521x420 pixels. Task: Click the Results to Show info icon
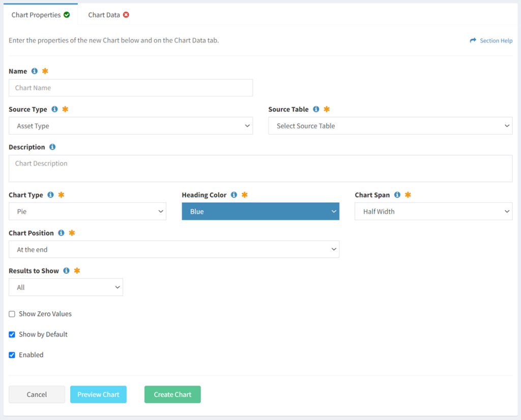point(67,271)
